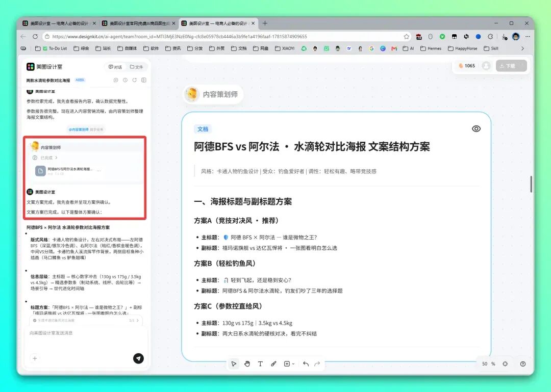Open chat history clock icon
The width and height of the screenshot is (551, 392).
click(125, 80)
